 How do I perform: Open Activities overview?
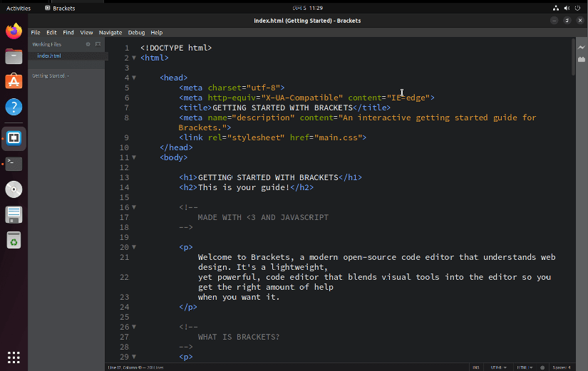point(19,8)
